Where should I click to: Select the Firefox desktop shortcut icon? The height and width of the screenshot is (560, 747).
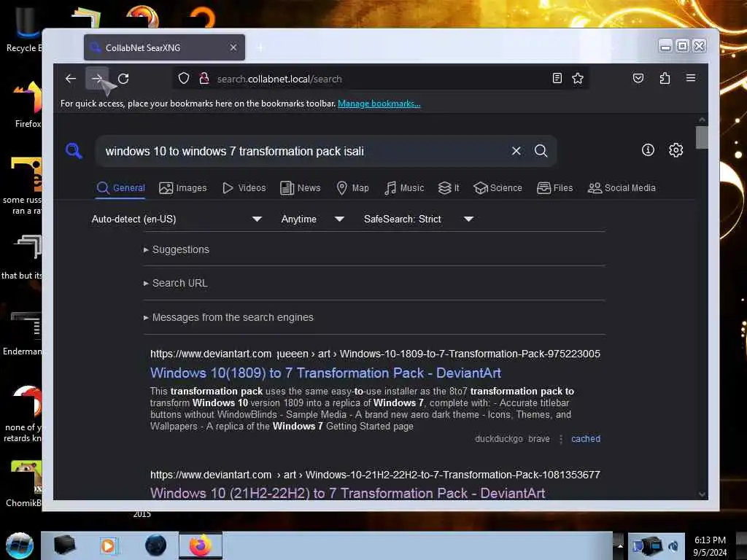point(28,105)
